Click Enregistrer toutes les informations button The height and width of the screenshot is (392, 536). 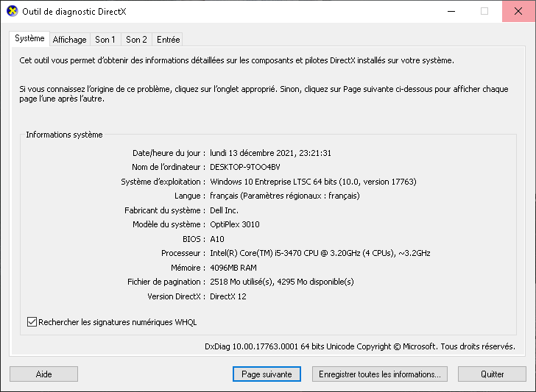[379, 374]
